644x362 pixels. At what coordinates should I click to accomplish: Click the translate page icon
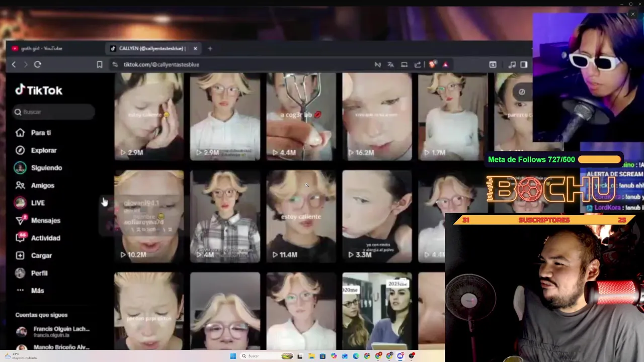(390, 64)
